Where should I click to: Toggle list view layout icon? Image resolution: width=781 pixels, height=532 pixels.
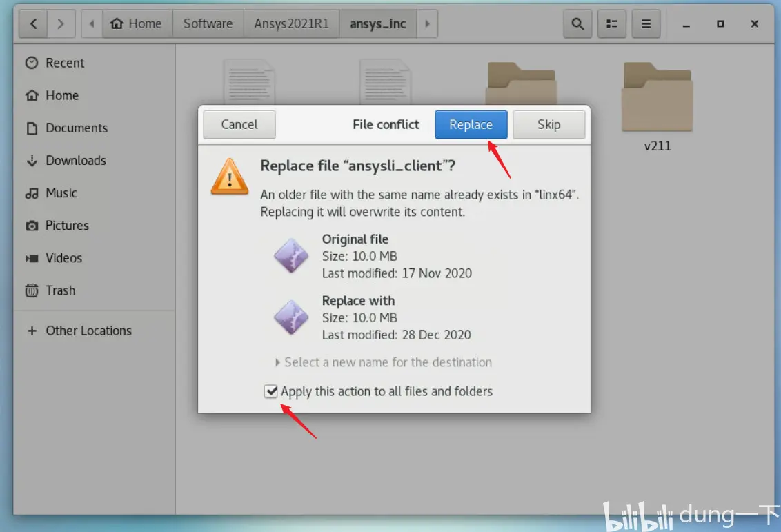612,23
